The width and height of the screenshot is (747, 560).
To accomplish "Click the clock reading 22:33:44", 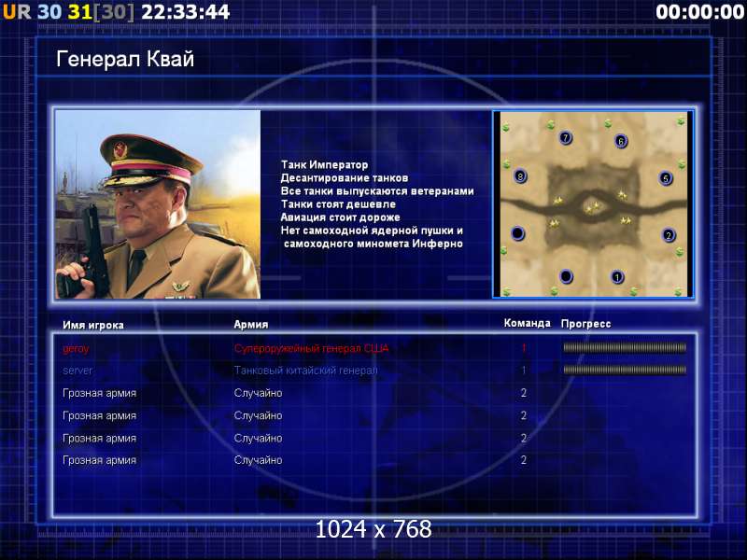I will [x=186, y=12].
